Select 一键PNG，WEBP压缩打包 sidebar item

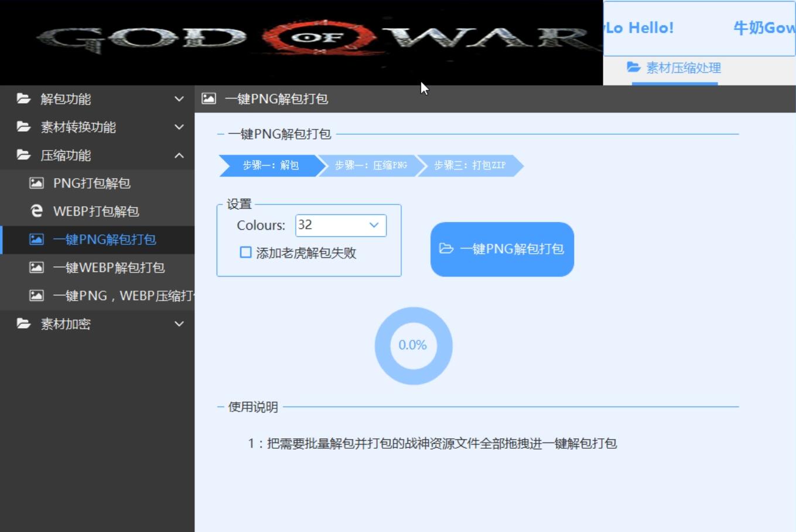[97, 296]
